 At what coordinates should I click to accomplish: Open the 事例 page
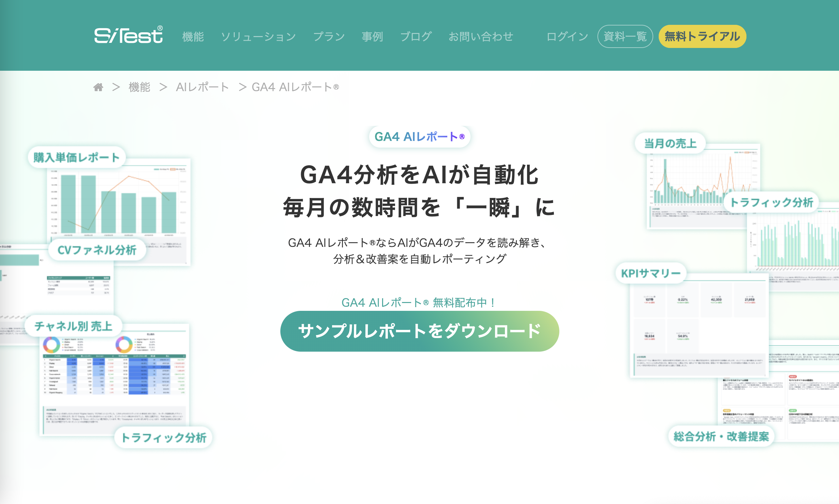click(x=372, y=36)
